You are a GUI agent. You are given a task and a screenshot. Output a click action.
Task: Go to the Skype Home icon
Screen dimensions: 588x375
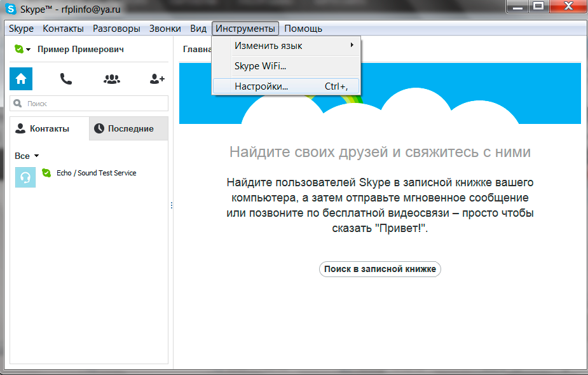21,79
